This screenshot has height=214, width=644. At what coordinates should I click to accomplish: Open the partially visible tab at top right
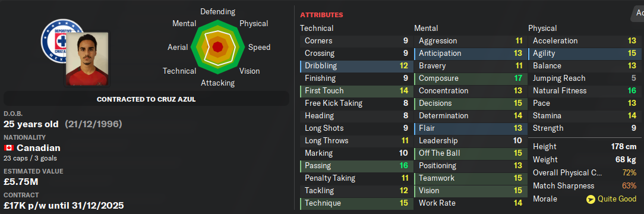click(637, 12)
